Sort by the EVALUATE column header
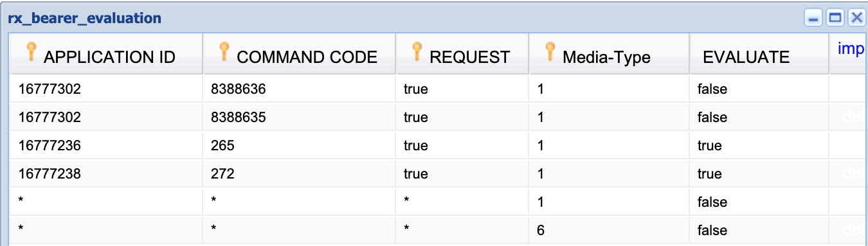The image size is (868, 246). (x=746, y=57)
